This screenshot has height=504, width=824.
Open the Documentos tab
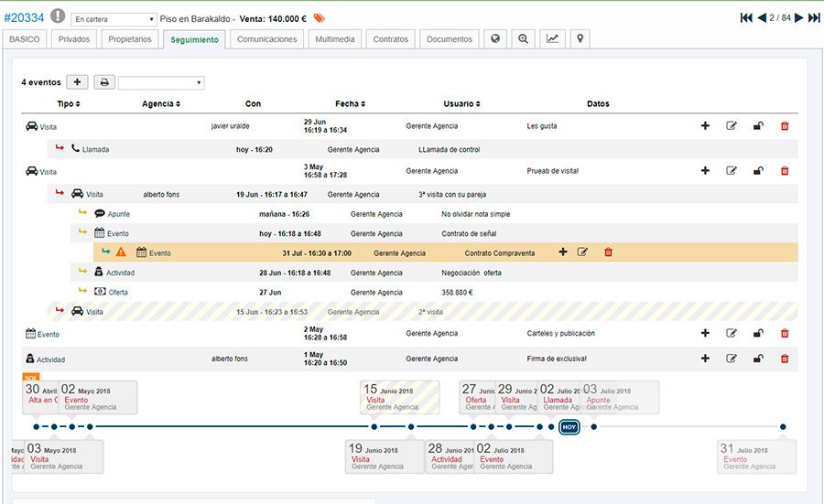[x=450, y=38]
